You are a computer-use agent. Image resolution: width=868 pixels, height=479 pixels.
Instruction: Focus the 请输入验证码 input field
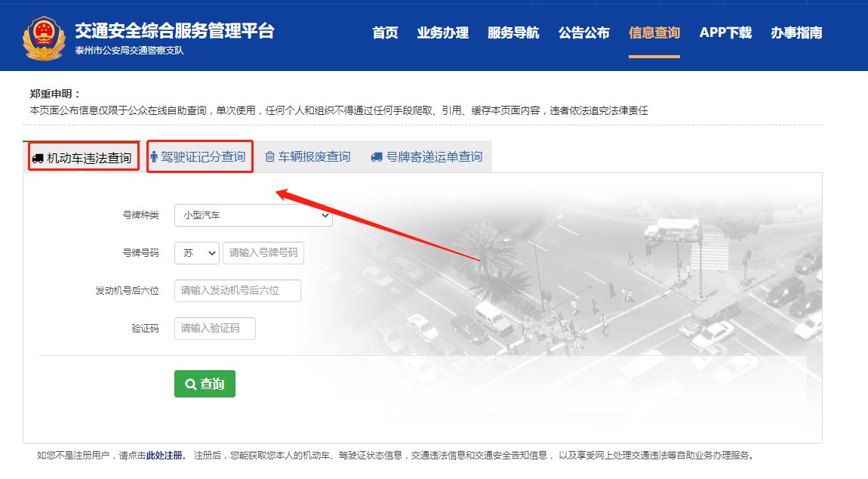(x=215, y=328)
